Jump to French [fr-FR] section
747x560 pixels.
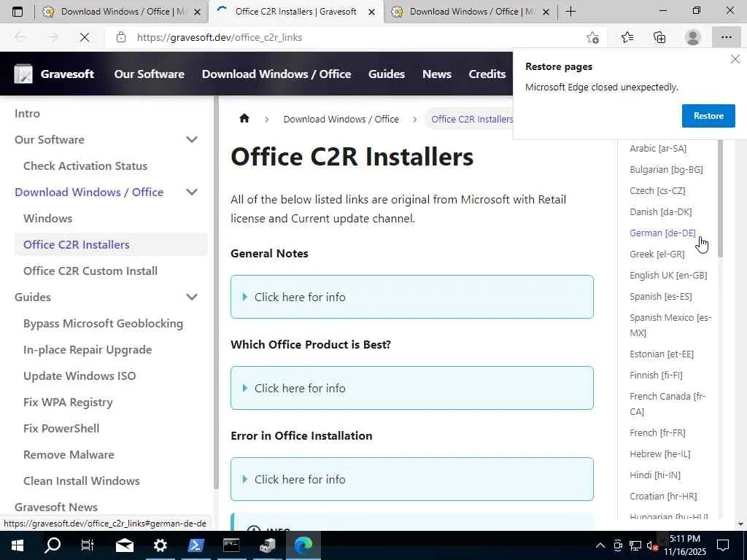pos(657,433)
